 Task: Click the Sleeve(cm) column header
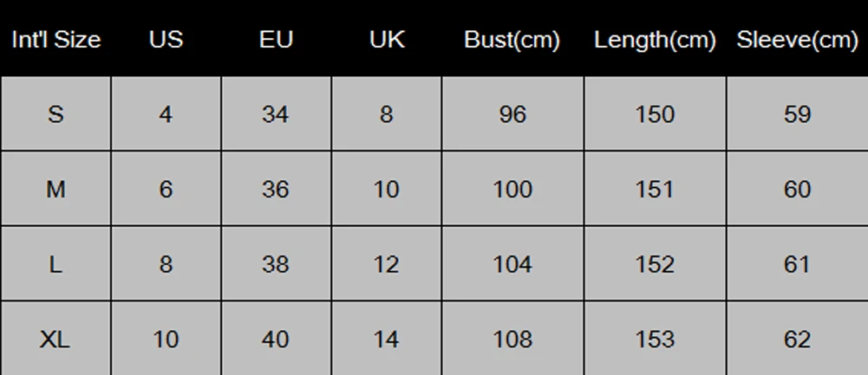click(x=797, y=39)
